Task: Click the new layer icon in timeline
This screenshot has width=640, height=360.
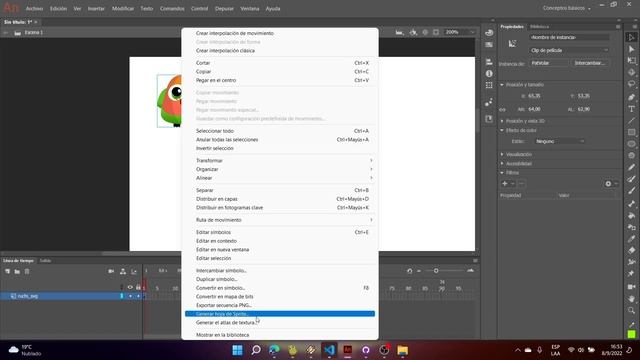Action: click(7, 271)
